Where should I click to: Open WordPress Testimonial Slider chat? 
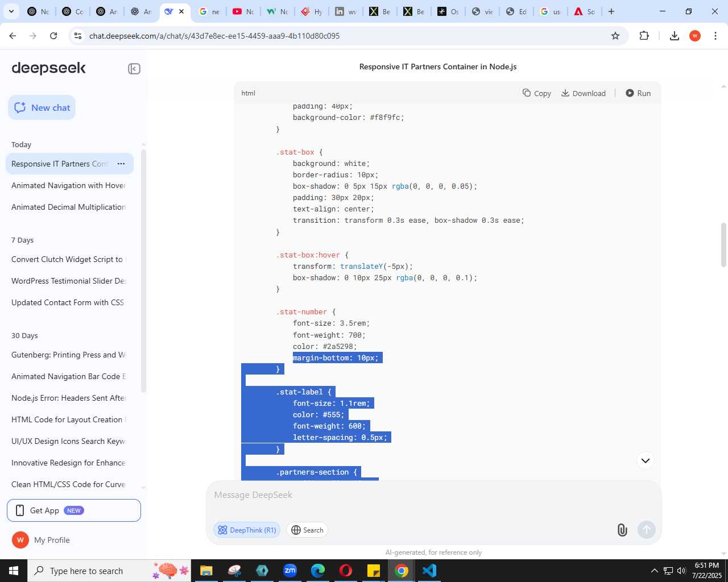(69, 281)
